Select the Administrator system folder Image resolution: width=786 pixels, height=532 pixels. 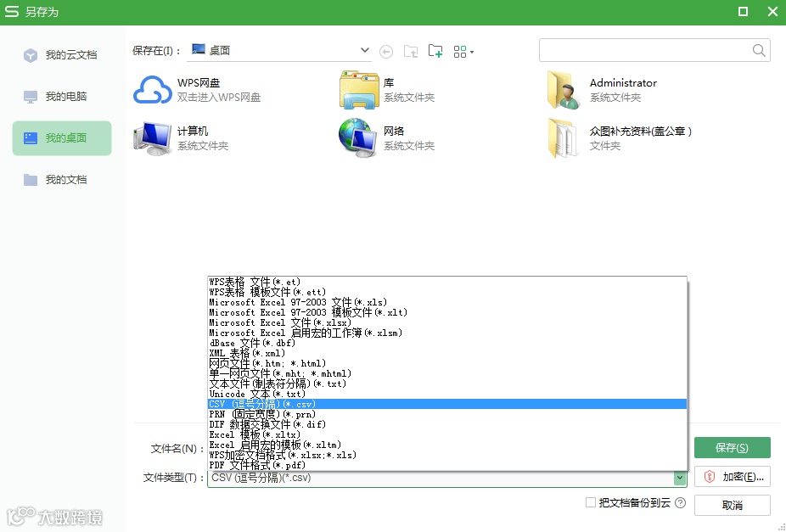(602, 90)
